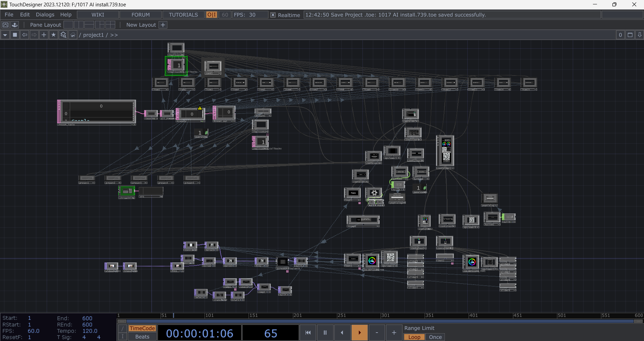Image resolution: width=644 pixels, height=341 pixels.
Task: Toggle the Realtime checkbox
Action: [x=273, y=15]
